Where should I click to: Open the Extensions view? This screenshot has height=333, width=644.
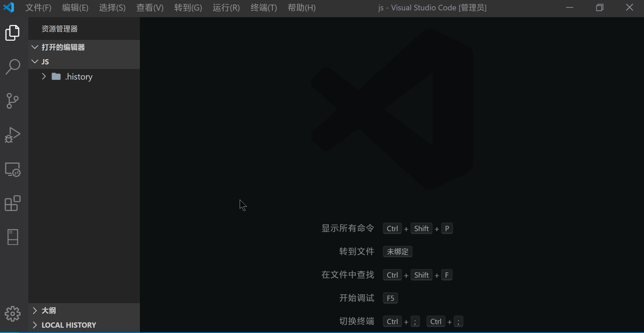tap(12, 203)
